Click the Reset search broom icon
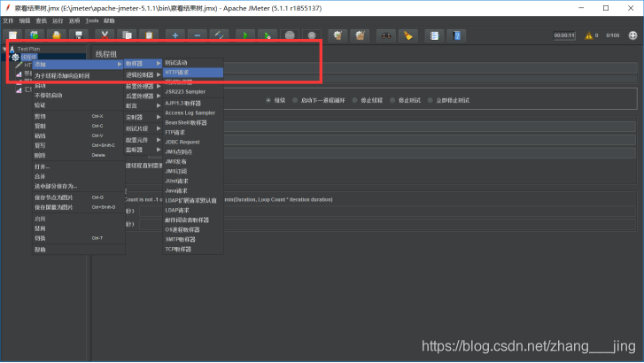The image size is (644, 363). tap(408, 35)
